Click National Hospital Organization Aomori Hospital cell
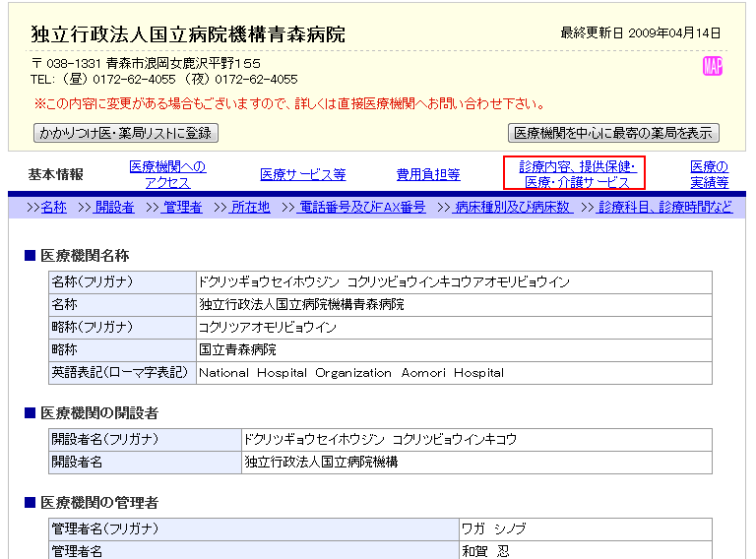This screenshot has height=559, width=756. pos(454,373)
